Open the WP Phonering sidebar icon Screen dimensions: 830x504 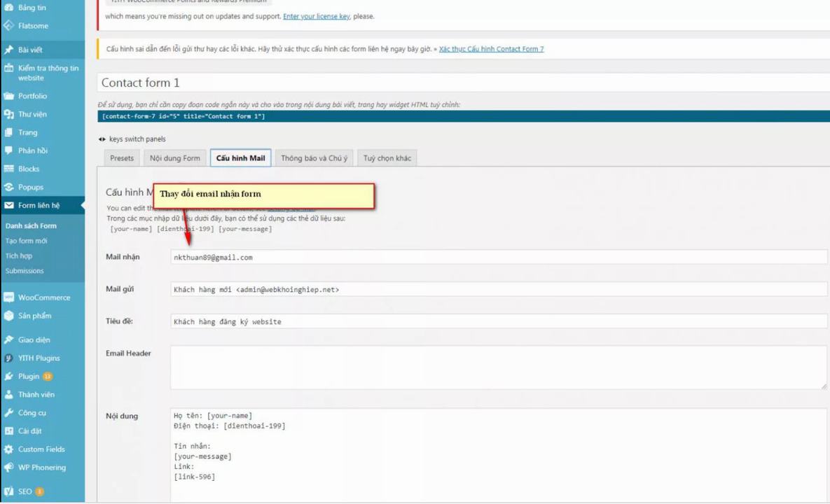tap(9, 467)
